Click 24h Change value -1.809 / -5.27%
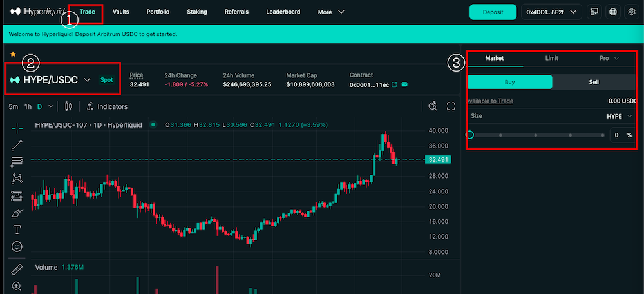 187,84
